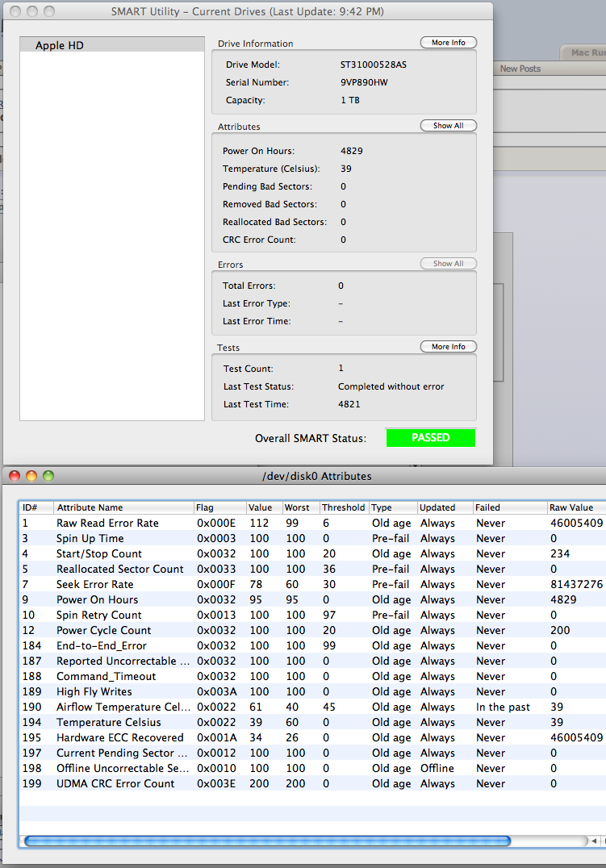Select the Spin Retry Count row
606x868 pixels.
click(x=313, y=615)
